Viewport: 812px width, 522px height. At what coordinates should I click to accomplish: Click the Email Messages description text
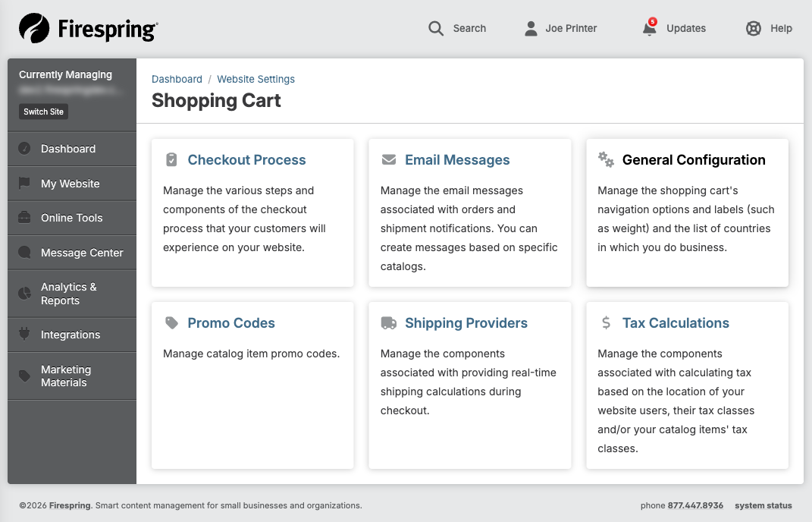(x=469, y=228)
